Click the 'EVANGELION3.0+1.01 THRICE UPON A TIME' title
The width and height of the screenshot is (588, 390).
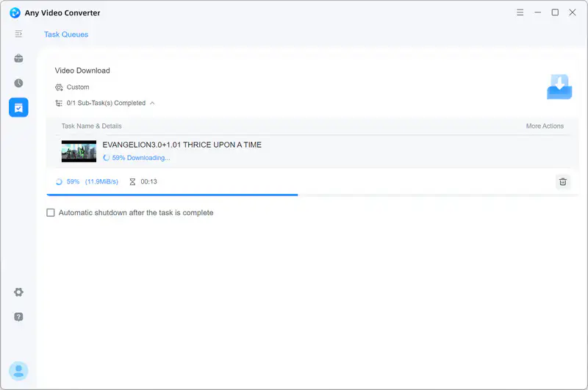(x=182, y=145)
